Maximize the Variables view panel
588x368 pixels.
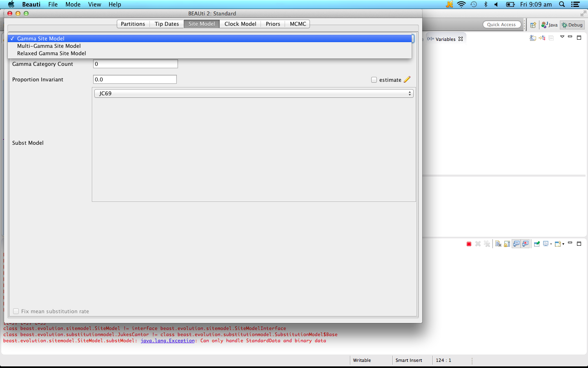[x=579, y=38]
